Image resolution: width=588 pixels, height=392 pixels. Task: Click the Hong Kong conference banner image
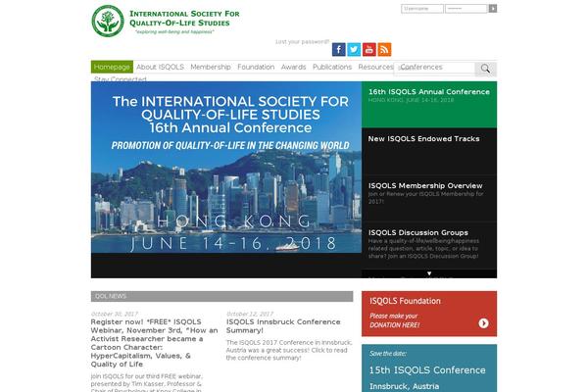[226, 168]
